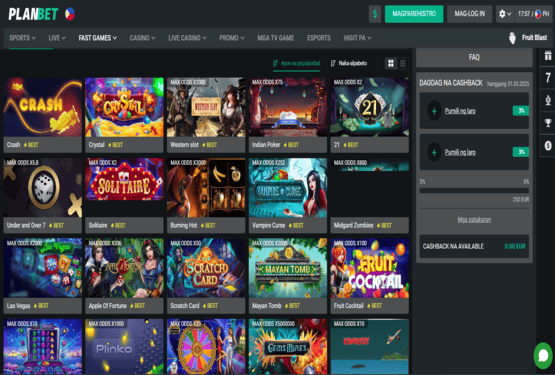Click the cashback progress bar
The width and height of the screenshot is (555, 375).
pos(474,191)
